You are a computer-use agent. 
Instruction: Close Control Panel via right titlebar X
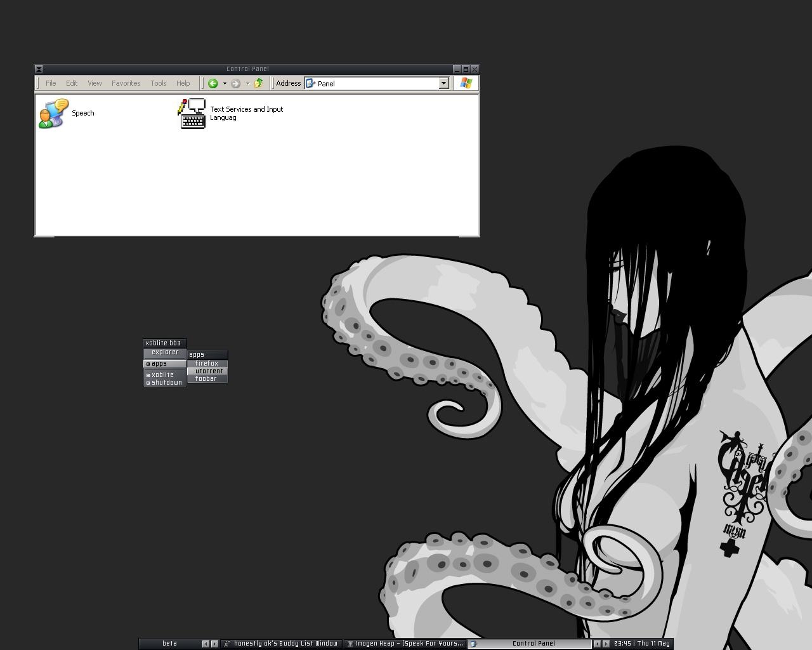pyautogui.click(x=475, y=69)
